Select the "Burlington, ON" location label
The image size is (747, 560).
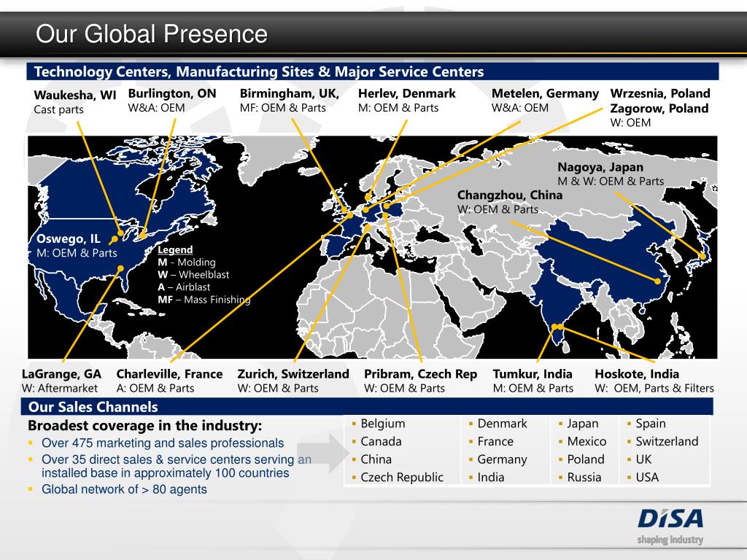coord(172,93)
